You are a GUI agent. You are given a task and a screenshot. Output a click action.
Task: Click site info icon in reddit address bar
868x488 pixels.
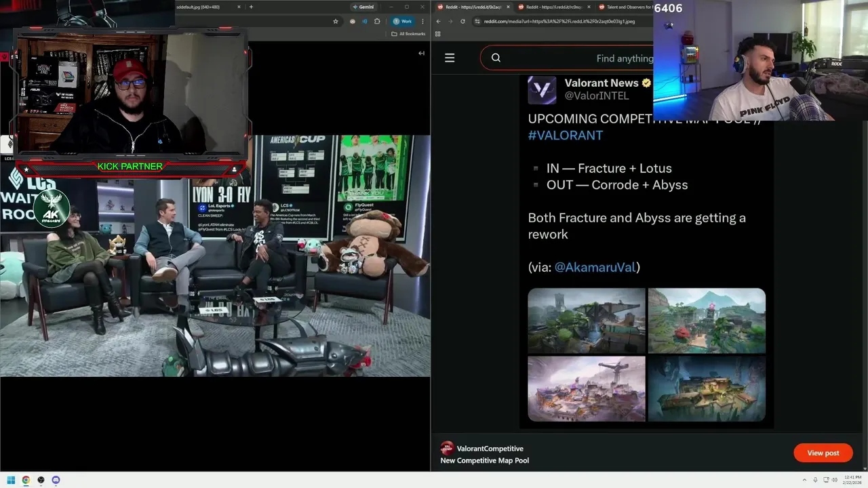[477, 21]
